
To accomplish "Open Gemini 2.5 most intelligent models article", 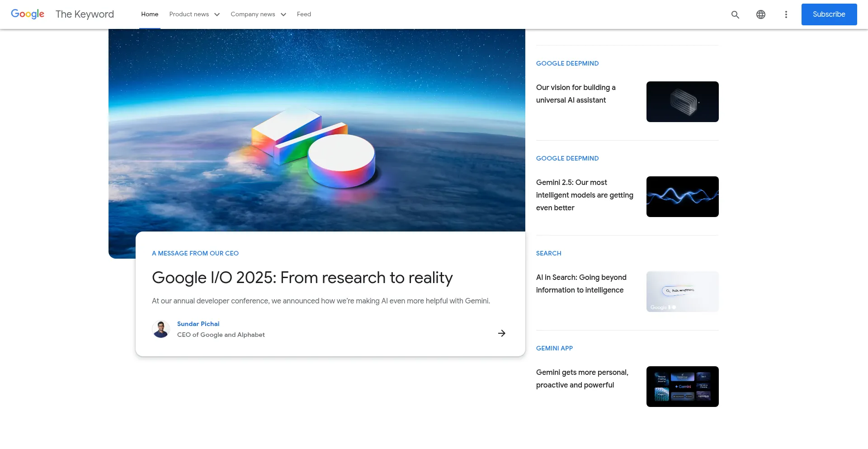I will [x=585, y=195].
